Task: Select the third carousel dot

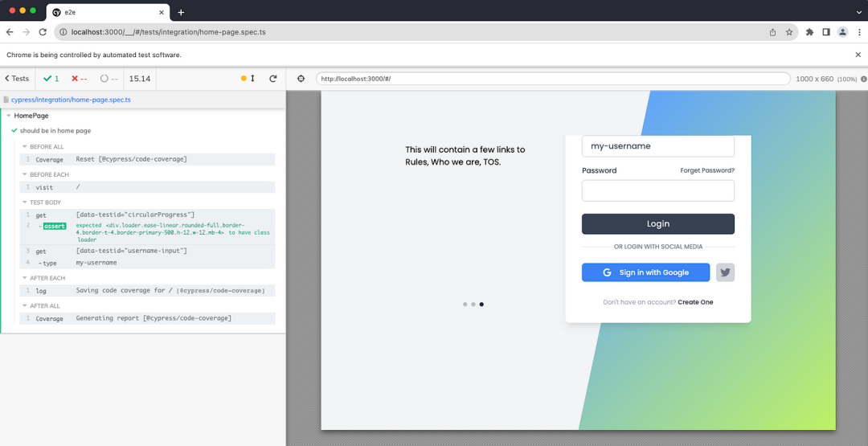Action: point(481,305)
